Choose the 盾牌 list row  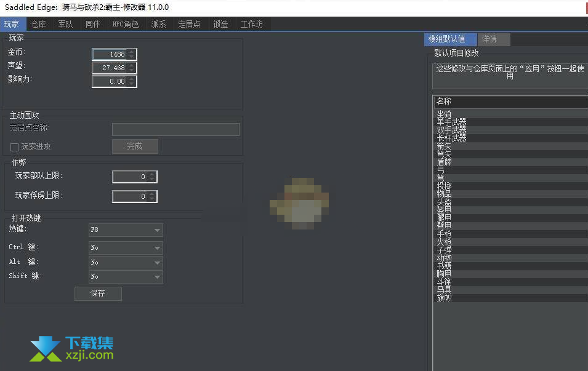(x=511, y=162)
